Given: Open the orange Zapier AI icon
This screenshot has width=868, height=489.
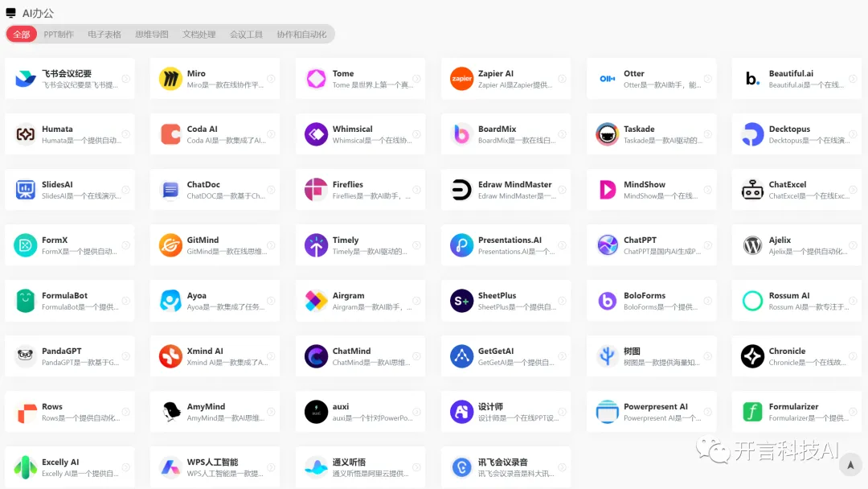Looking at the screenshot, I should click(x=461, y=79).
